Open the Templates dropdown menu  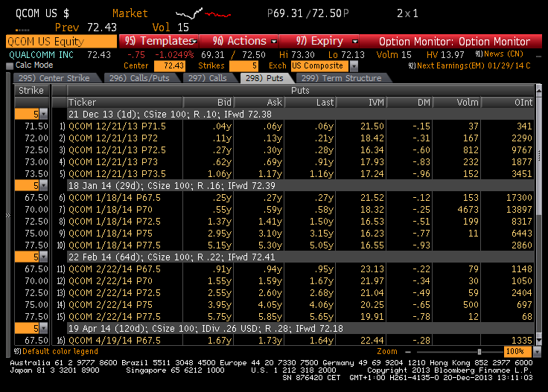[159, 41]
